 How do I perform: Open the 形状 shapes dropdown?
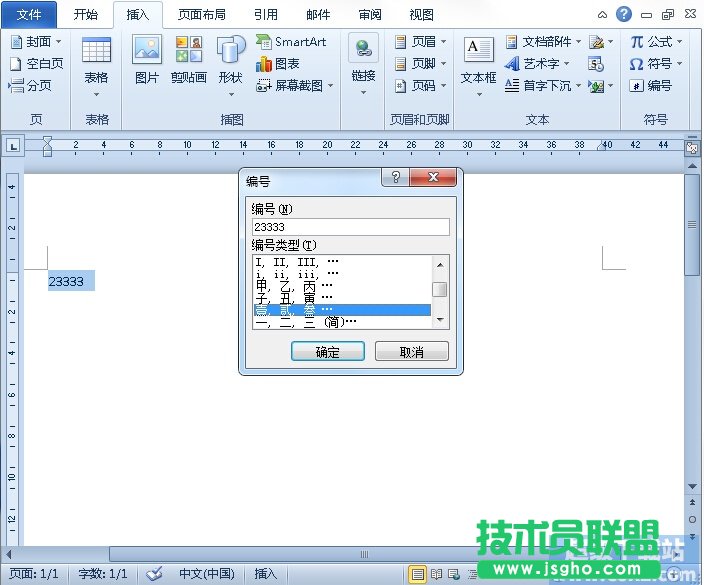pos(231,93)
